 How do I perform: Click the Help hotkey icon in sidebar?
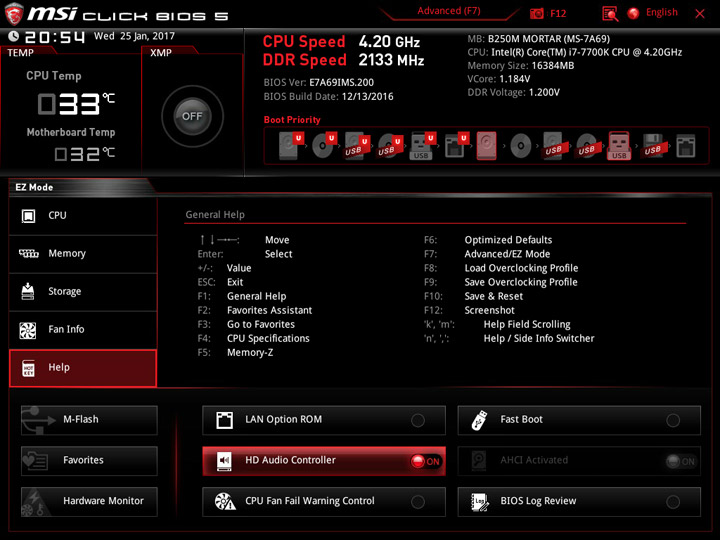click(28, 368)
